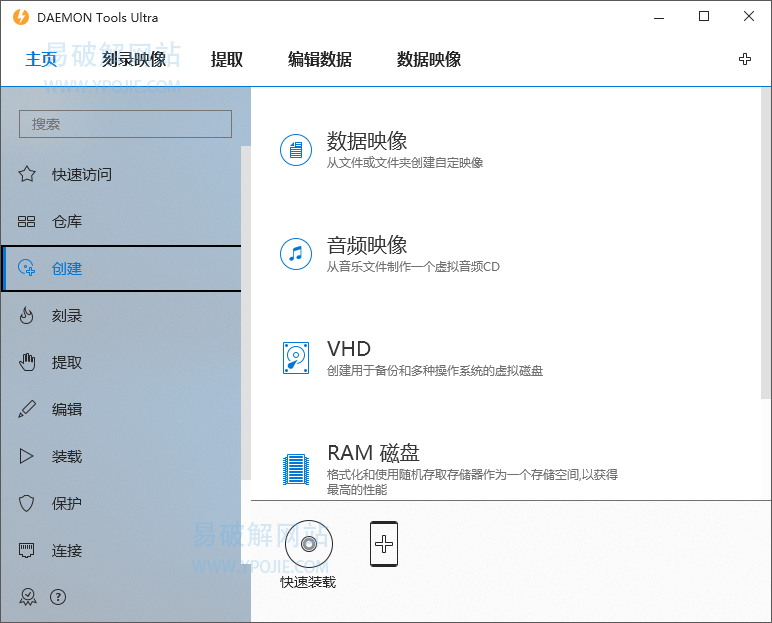This screenshot has height=623, width=772.
Task: Click description 从文件或文件夹创建自定映像
Action: [405, 163]
